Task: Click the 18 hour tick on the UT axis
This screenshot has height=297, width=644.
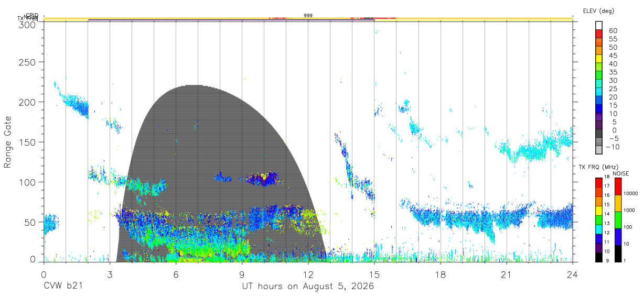Action: [440, 274]
